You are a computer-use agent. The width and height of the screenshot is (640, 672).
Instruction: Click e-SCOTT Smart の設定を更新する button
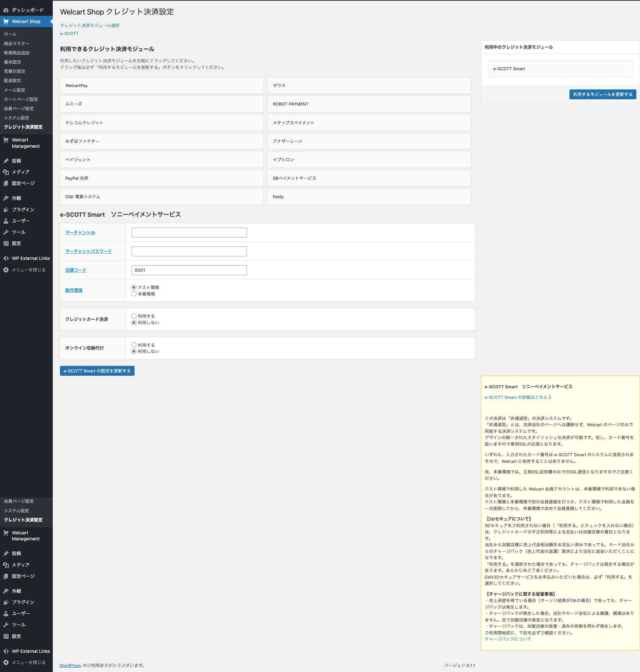click(x=97, y=371)
